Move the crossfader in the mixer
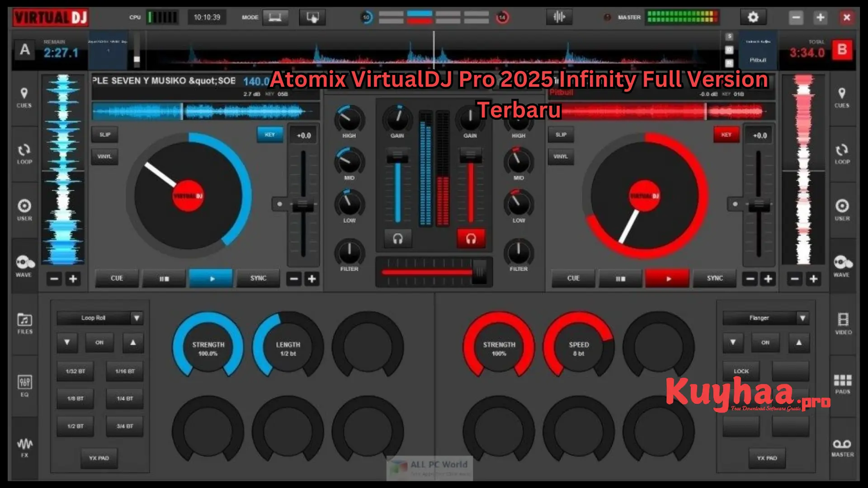This screenshot has height=488, width=868. [x=479, y=272]
